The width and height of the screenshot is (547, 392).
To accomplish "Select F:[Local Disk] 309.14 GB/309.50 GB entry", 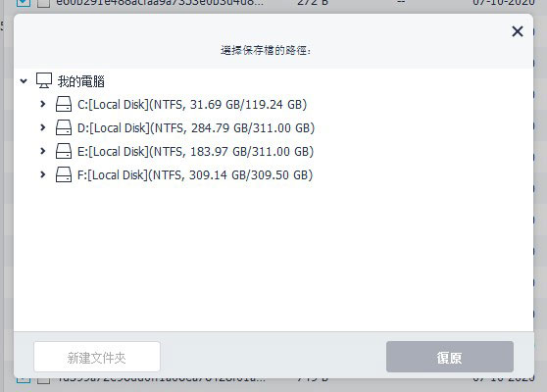I will [x=195, y=174].
